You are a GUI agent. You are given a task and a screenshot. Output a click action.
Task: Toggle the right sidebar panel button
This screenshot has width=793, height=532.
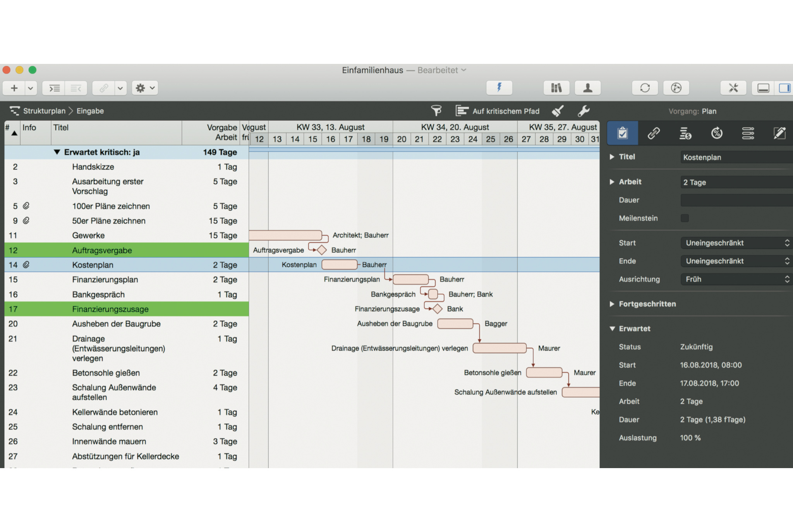click(x=784, y=88)
